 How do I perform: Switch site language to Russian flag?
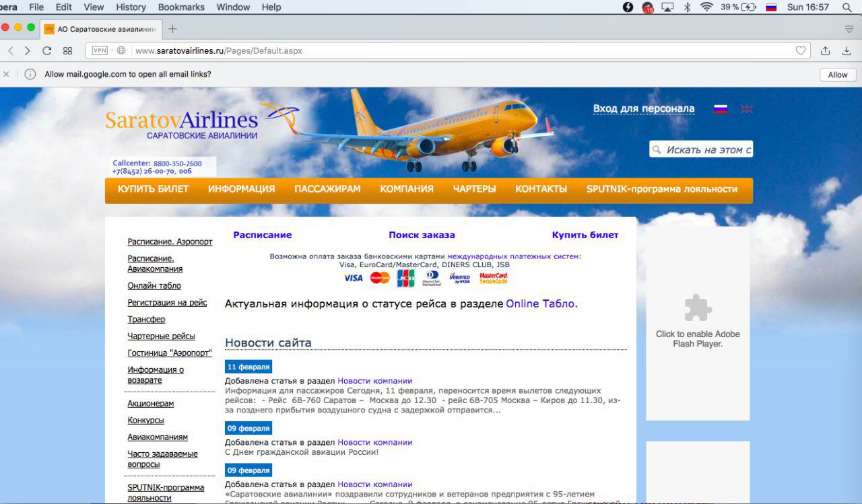pyautogui.click(x=721, y=109)
